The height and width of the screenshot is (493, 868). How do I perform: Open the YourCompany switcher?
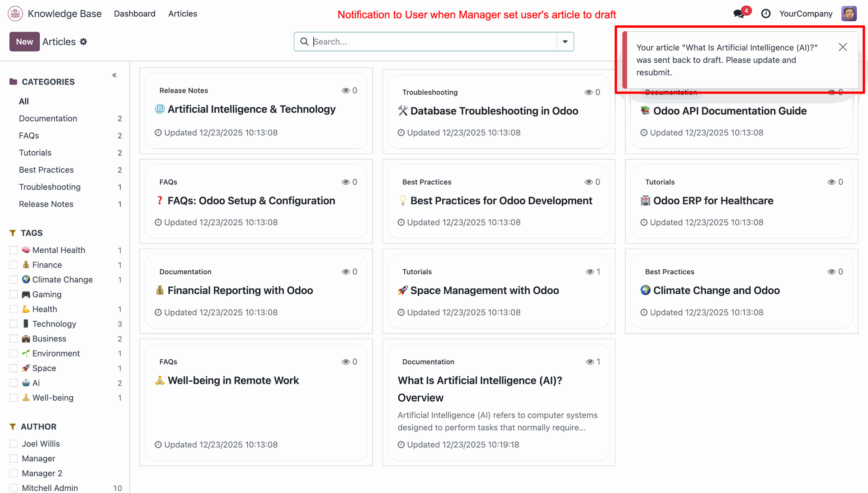tap(806, 14)
